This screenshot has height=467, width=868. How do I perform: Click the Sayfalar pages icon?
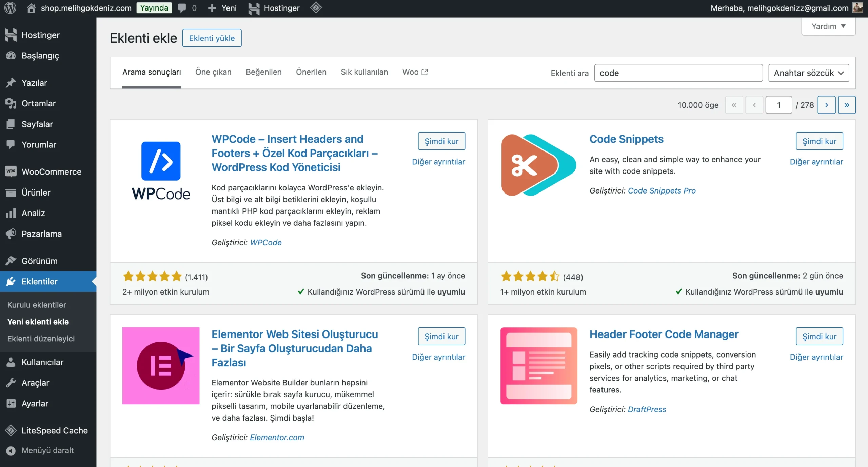[x=11, y=124]
